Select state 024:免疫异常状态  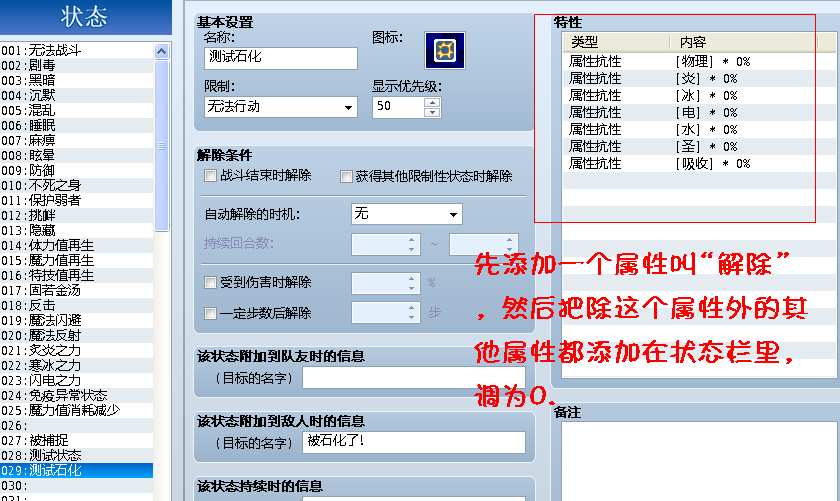[x=77, y=395]
